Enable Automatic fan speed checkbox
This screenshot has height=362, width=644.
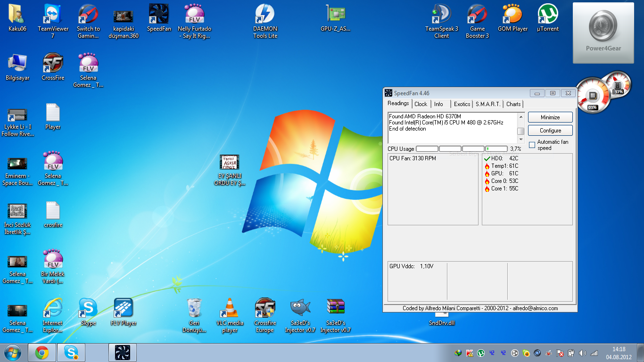[x=532, y=145]
